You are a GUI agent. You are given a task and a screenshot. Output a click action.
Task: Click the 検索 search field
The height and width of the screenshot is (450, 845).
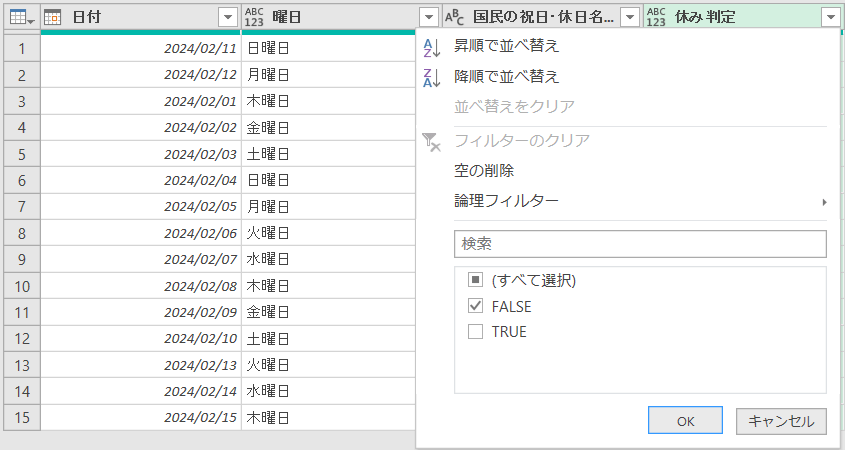pyautogui.click(x=640, y=244)
